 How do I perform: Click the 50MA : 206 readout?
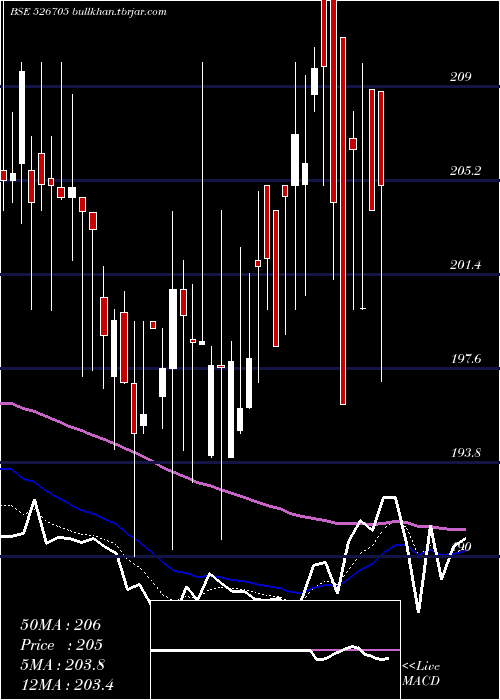pos(61,625)
